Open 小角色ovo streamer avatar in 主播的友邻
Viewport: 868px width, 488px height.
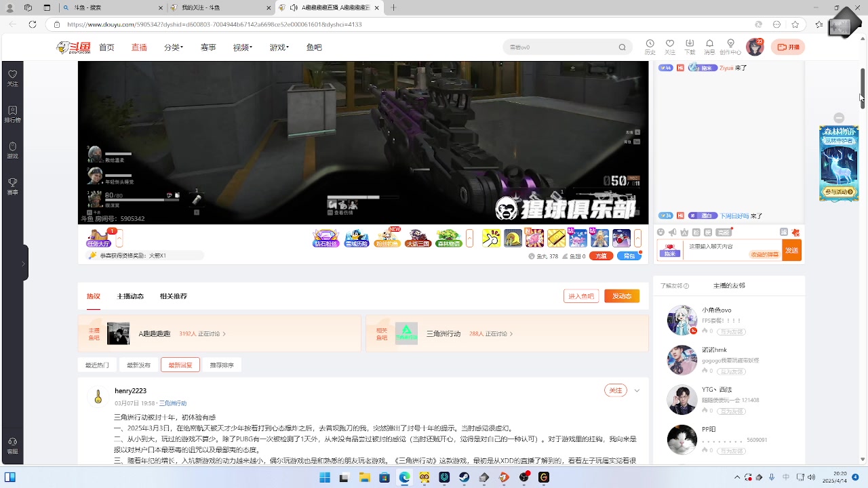(x=682, y=320)
